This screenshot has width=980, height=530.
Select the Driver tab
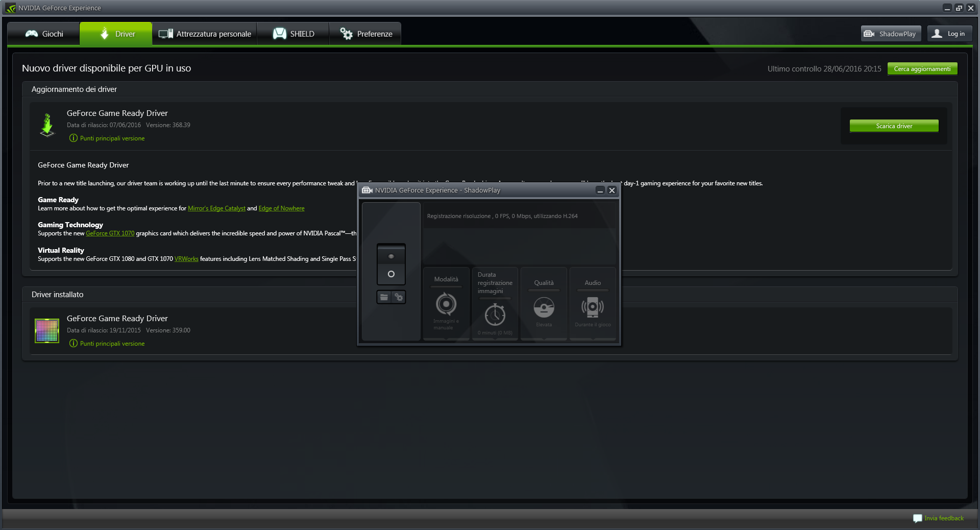[x=116, y=34]
